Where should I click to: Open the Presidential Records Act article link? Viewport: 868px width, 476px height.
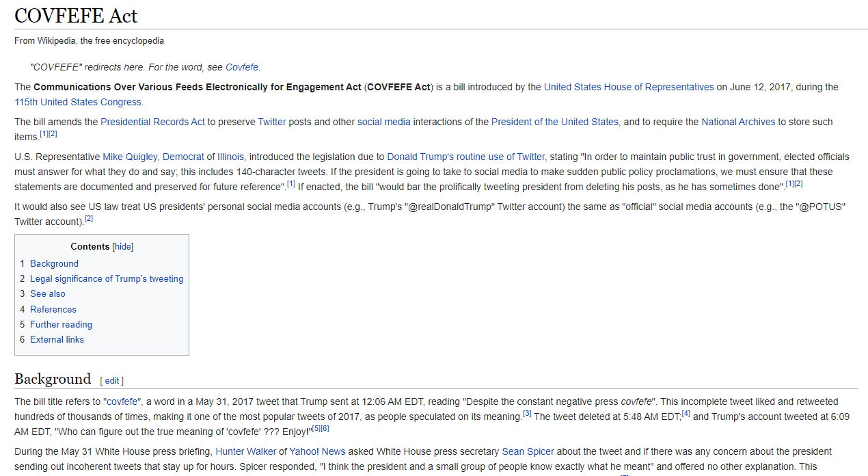point(152,122)
